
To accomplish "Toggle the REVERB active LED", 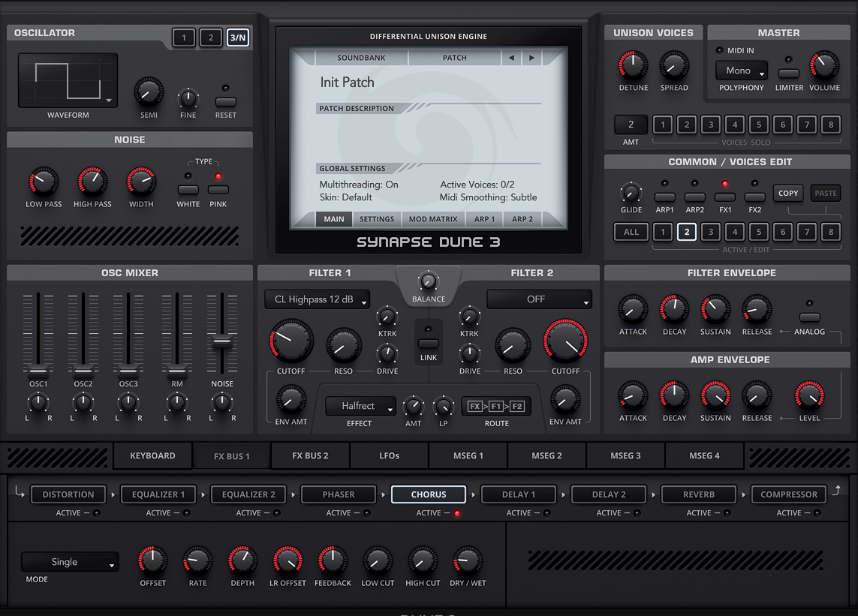I will [727, 513].
